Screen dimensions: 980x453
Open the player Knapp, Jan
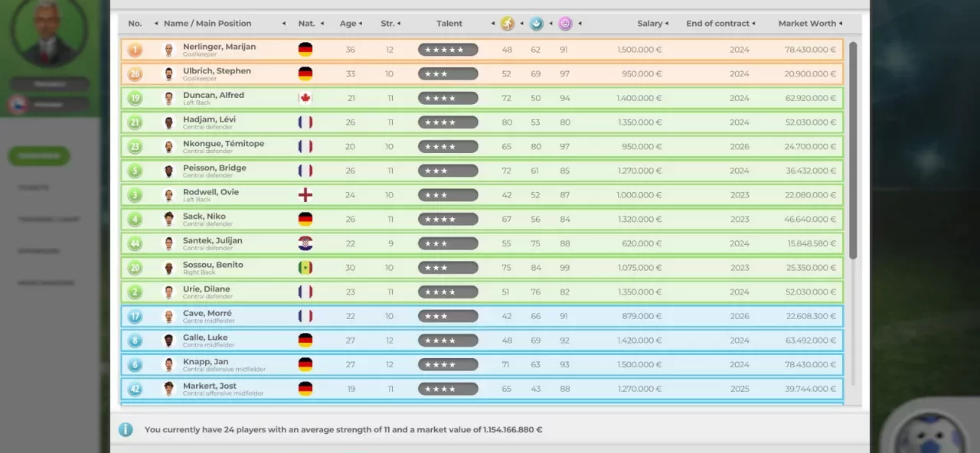[206, 362]
